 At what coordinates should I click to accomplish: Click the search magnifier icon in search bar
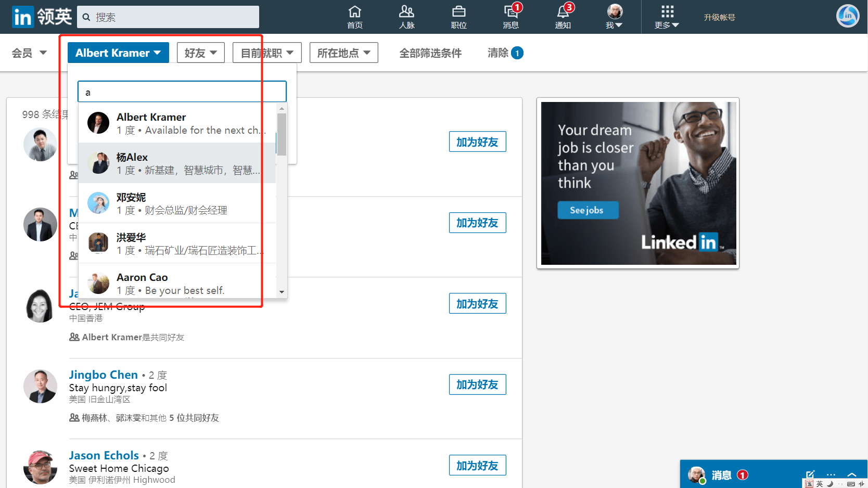[86, 17]
